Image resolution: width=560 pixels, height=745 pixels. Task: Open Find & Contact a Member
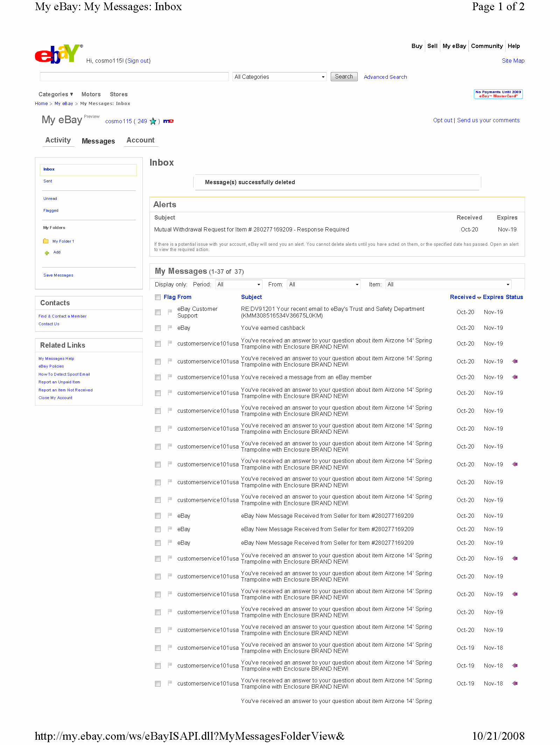(62, 316)
